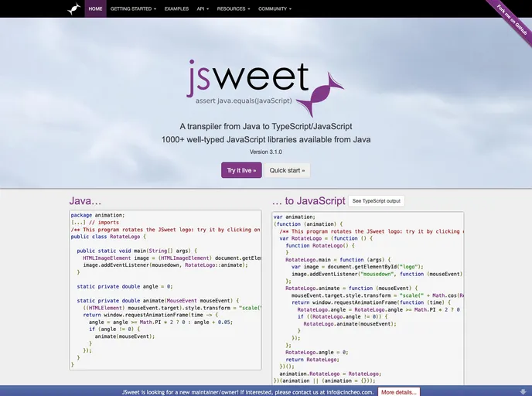
Task: Click 'return RotateLogo;' line in JavaScript code
Action: pyautogui.click(x=312, y=360)
